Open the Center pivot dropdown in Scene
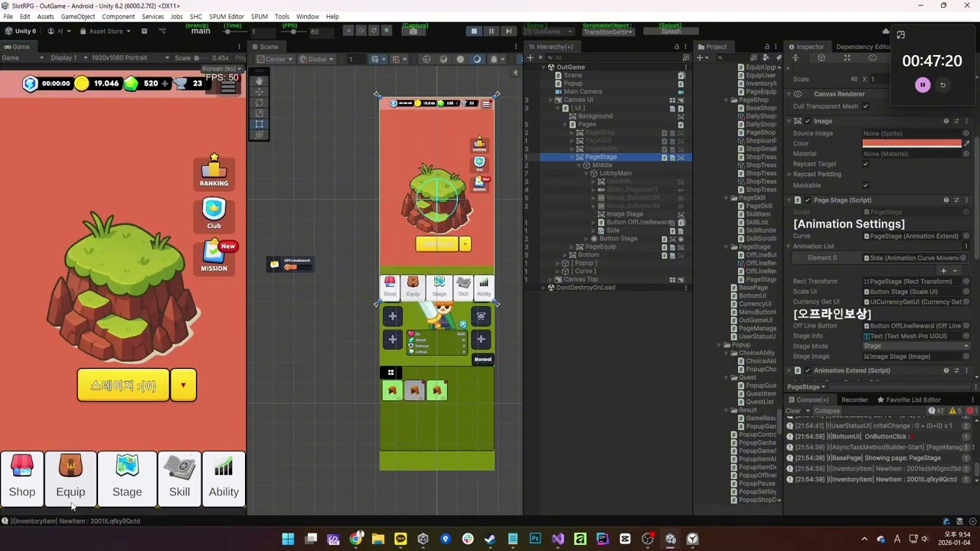980x551 pixels. click(x=275, y=59)
